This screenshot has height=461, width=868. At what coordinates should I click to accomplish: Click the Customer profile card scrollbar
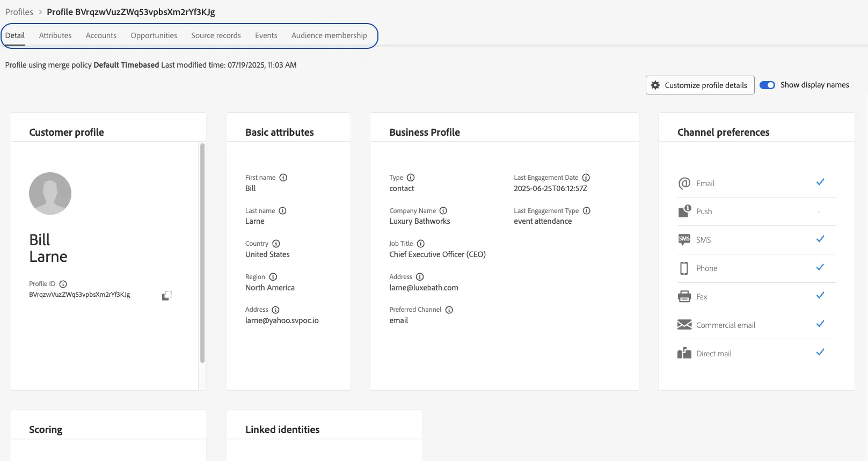tap(202, 253)
